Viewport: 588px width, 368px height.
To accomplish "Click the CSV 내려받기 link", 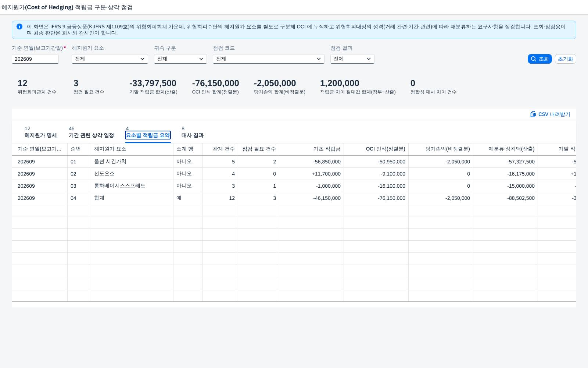I will [550, 114].
